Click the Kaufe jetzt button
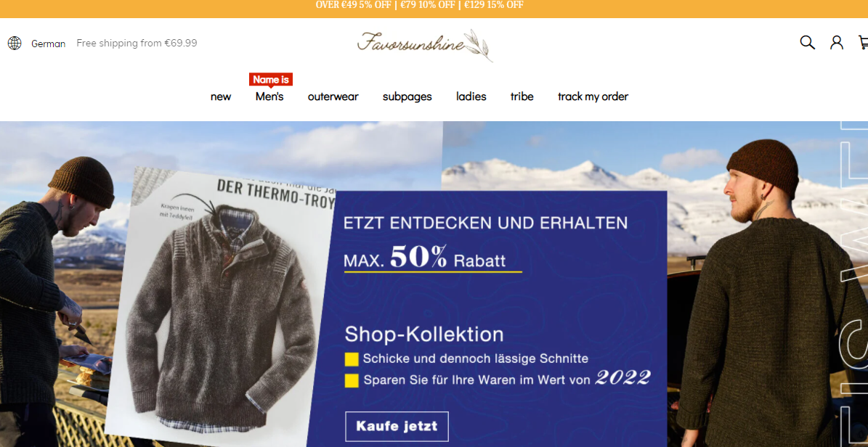 pyautogui.click(x=397, y=427)
